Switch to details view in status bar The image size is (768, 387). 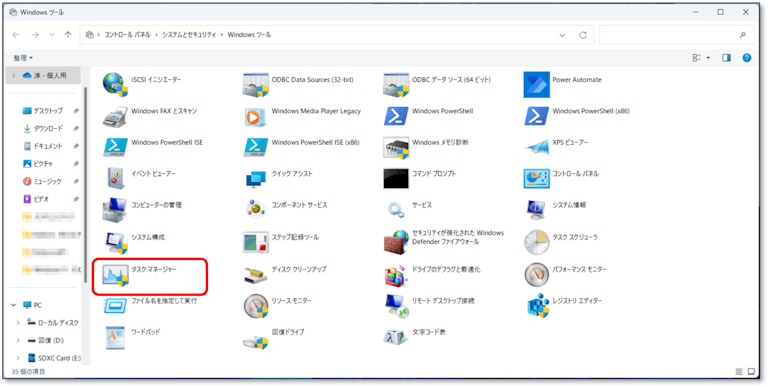pos(739,371)
